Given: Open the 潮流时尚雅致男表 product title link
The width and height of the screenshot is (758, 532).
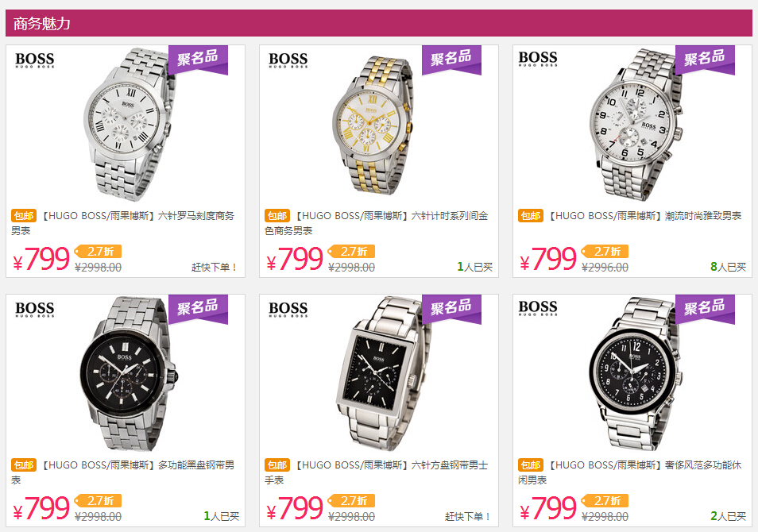Looking at the screenshot, I should (x=646, y=215).
